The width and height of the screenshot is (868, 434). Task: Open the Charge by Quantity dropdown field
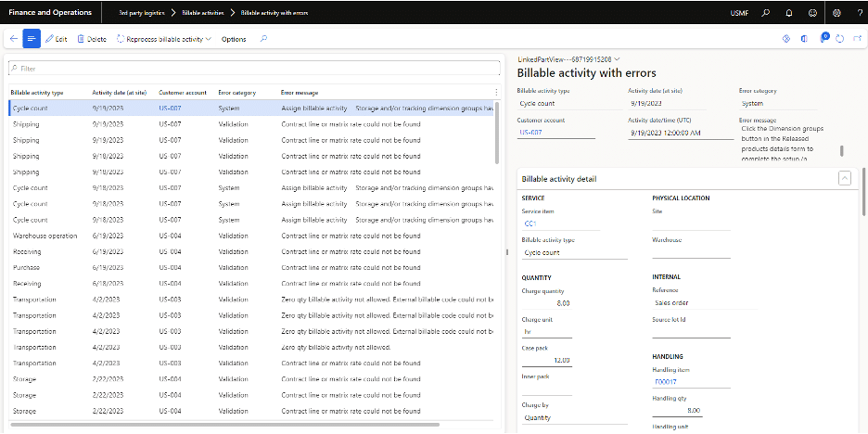pyautogui.click(x=575, y=418)
